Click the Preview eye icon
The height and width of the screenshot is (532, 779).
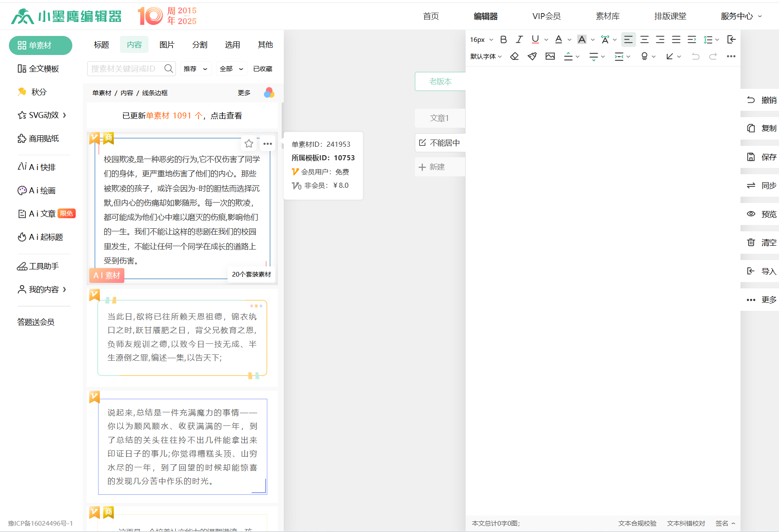tap(751, 214)
